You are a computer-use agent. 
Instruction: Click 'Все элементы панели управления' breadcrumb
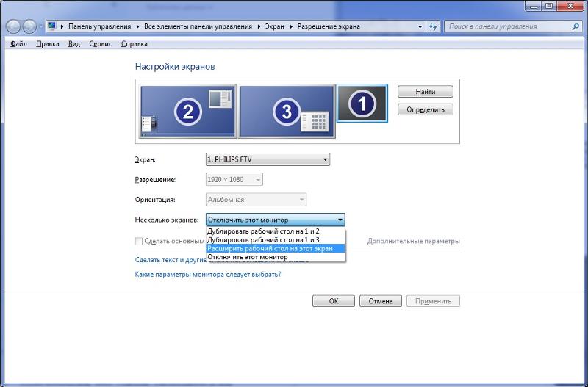(198, 26)
